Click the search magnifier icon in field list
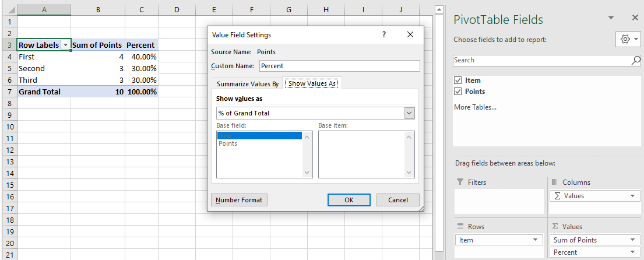This screenshot has width=644, height=260. (635, 60)
